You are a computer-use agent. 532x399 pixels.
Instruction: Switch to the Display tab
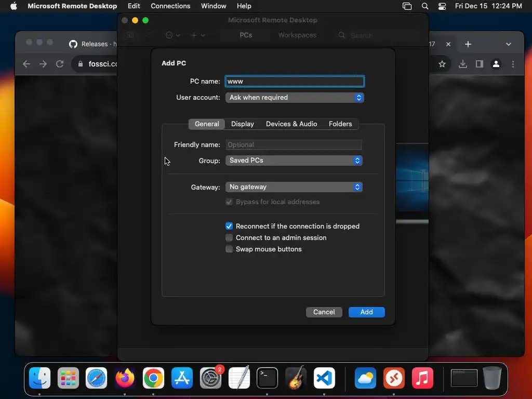tap(242, 124)
